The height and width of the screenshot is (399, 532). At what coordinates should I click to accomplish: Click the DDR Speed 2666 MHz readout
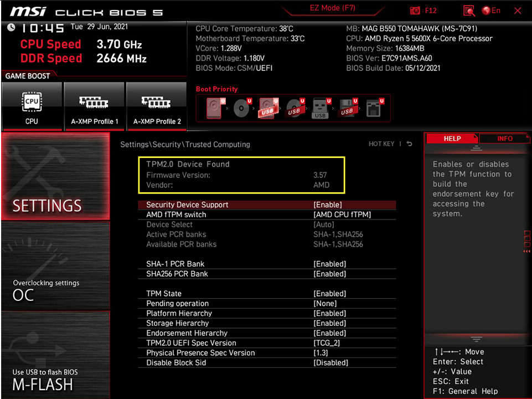84,58
